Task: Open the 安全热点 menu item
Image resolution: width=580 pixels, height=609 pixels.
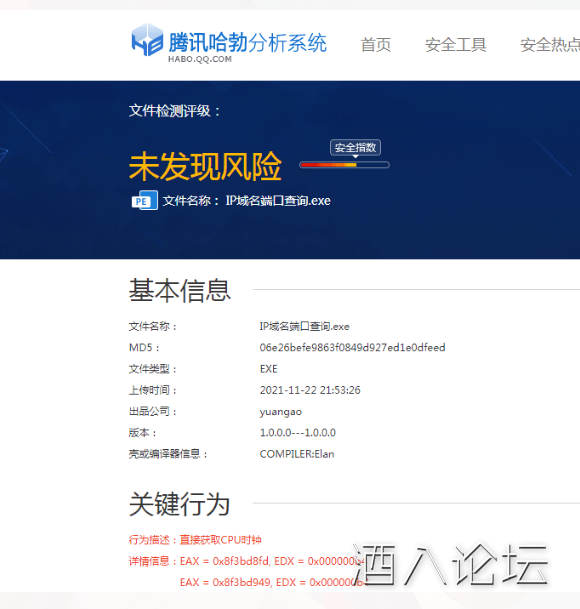Action: pyautogui.click(x=550, y=45)
